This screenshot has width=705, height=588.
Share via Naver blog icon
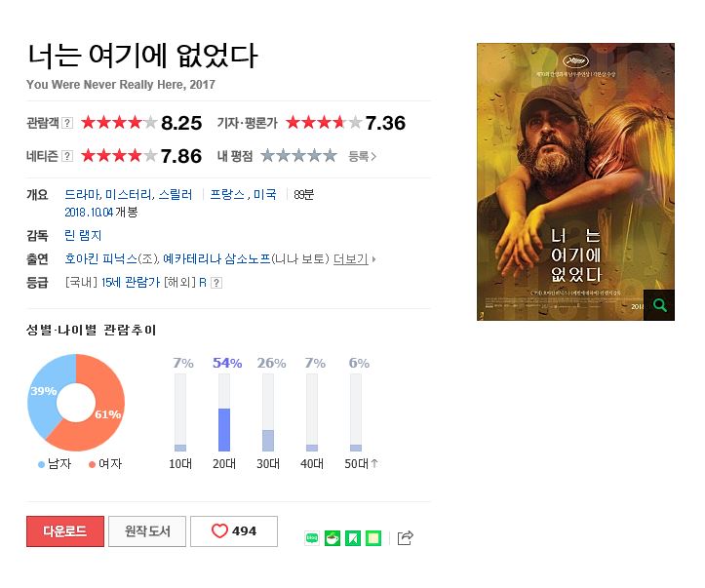312,538
